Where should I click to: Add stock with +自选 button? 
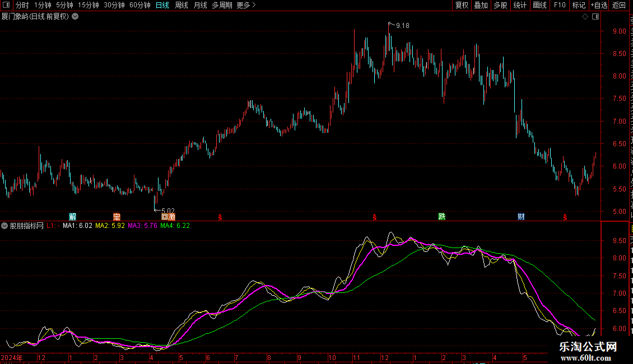599,5
